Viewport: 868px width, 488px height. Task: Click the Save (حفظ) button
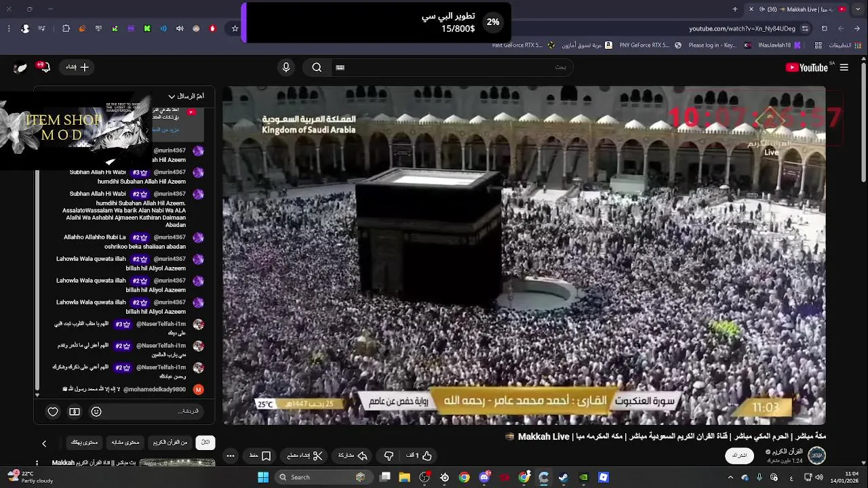[260, 455]
